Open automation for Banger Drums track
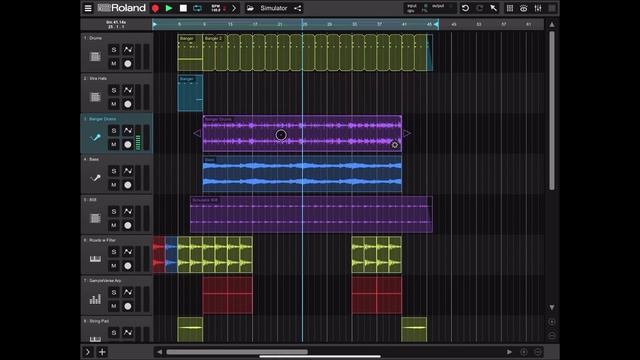 click(x=128, y=131)
